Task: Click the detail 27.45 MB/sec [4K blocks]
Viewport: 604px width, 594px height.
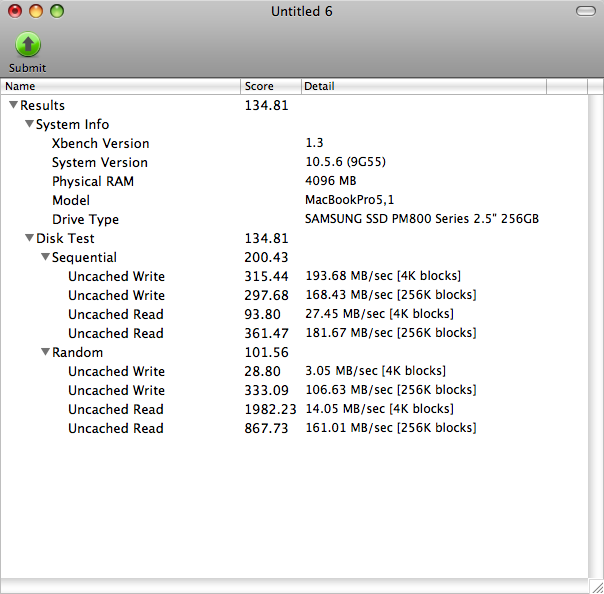Action: pos(379,314)
